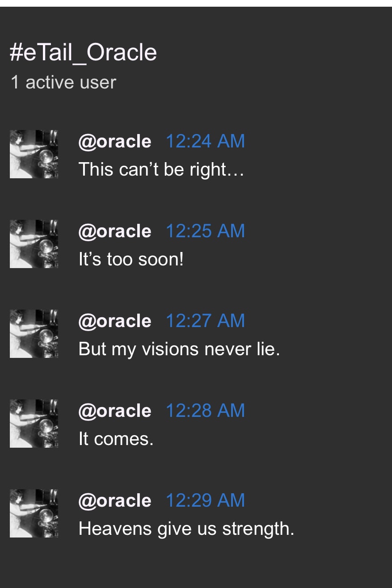Image resolution: width=392 pixels, height=588 pixels.
Task: Select the "Heavens give us strength." message
Action: coord(186,529)
